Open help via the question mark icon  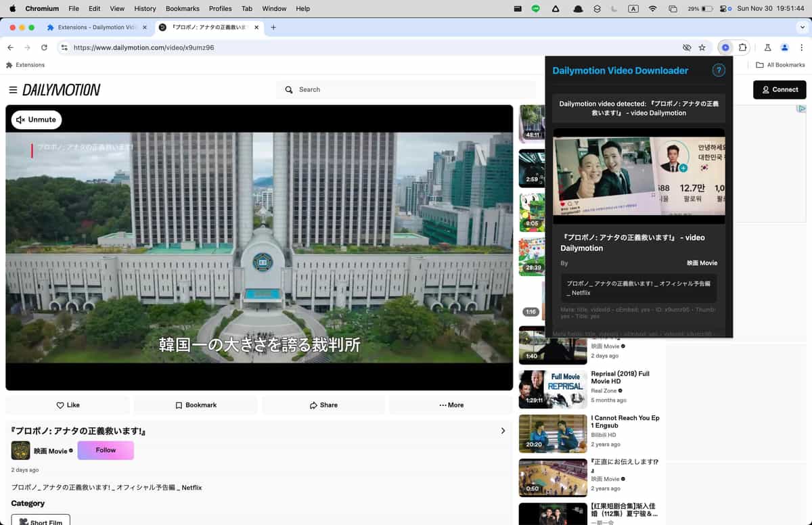[x=718, y=70]
